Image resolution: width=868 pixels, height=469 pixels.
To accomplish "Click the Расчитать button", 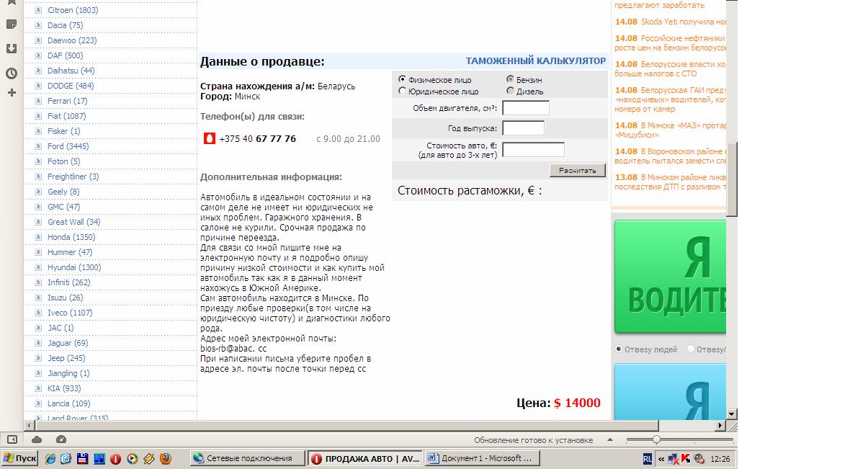I will pos(578,171).
